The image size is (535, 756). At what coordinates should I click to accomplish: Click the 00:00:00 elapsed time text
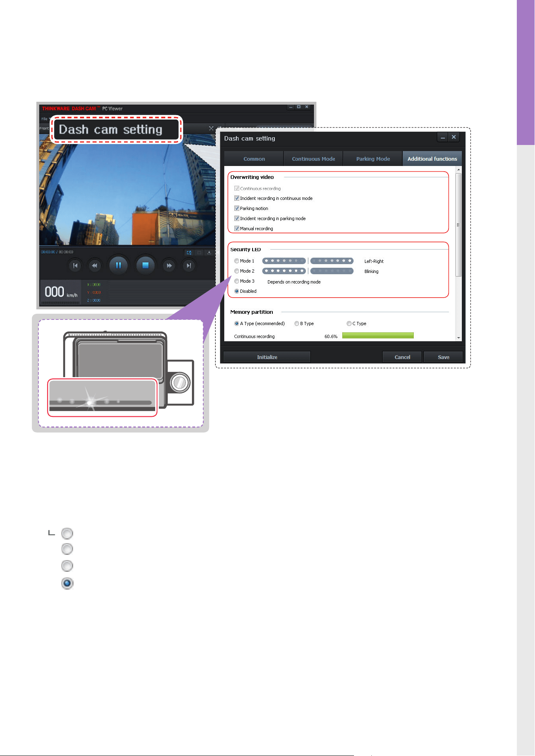(48, 252)
